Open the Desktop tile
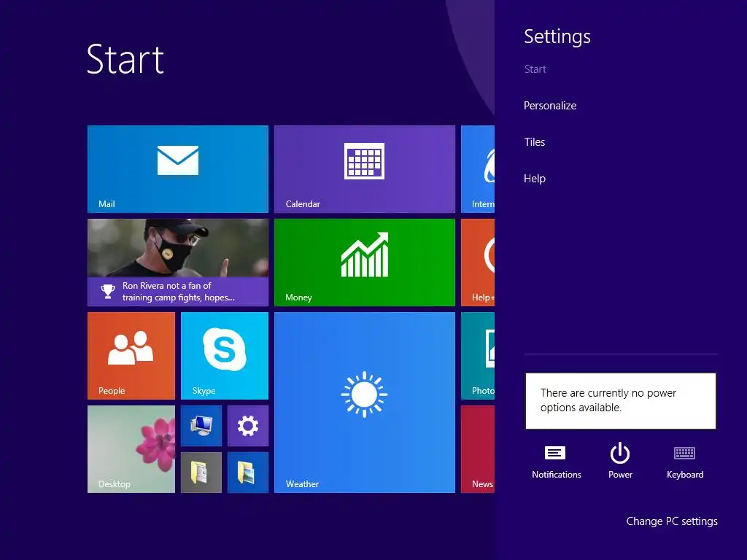 (x=131, y=449)
